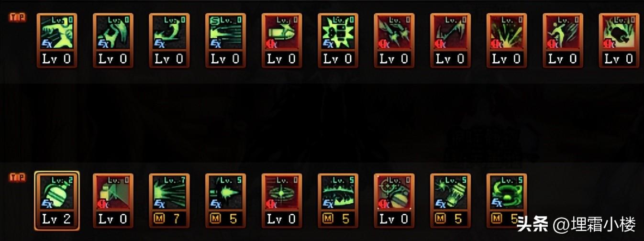Select the green grenade skill at Lv 2

[x=56, y=200]
